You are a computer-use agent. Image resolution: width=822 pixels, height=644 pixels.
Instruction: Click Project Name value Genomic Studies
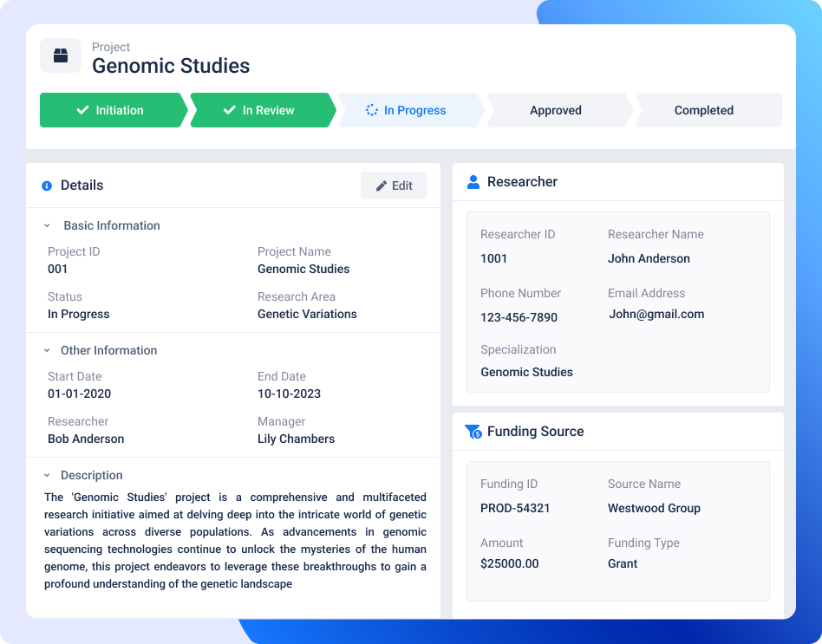coord(303,269)
